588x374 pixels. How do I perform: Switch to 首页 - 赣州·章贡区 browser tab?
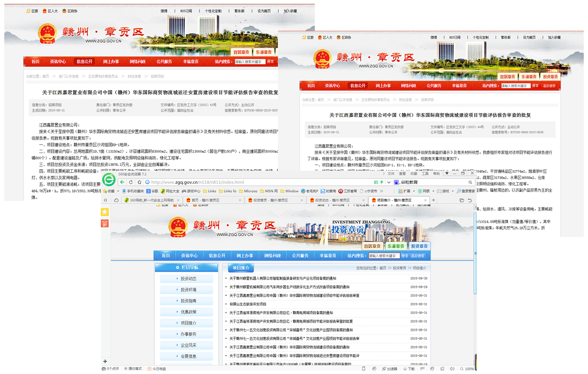[213, 200]
